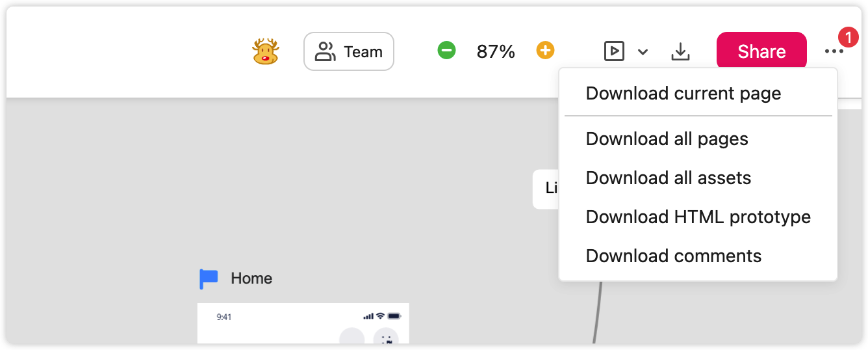
Task: Click the download arrow icon
Action: click(680, 51)
